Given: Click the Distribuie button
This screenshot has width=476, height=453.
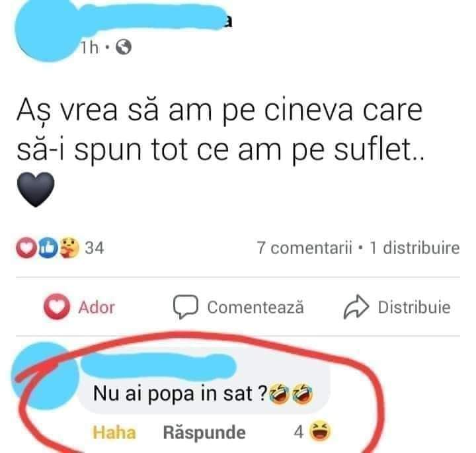Looking at the screenshot, I should [x=397, y=307].
